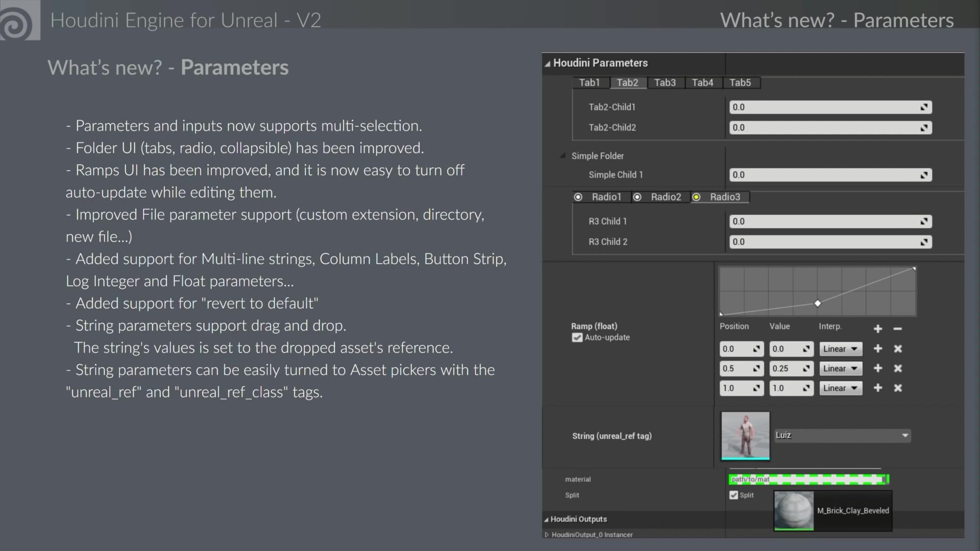980x551 pixels.
Task: Click the material path/to/mat field
Action: 809,479
